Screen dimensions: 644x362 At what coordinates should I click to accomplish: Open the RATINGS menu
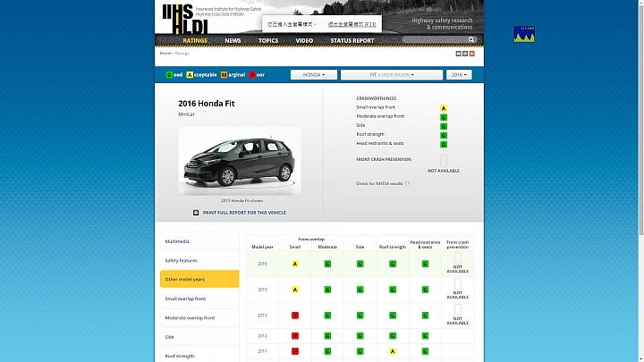pos(195,40)
